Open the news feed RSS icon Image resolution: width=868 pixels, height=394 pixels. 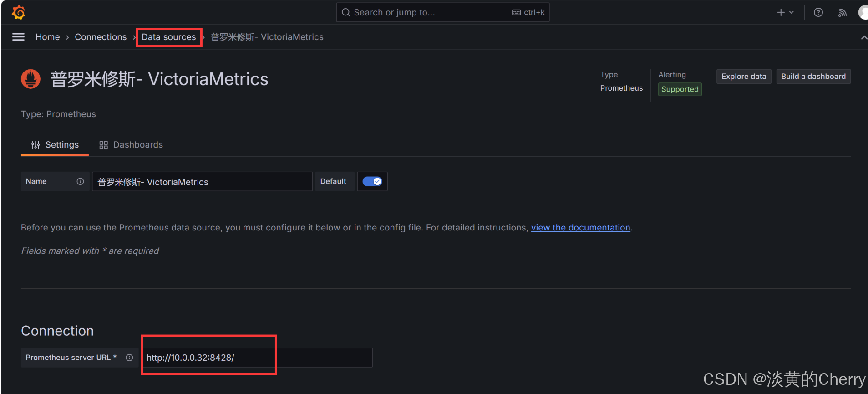point(842,12)
